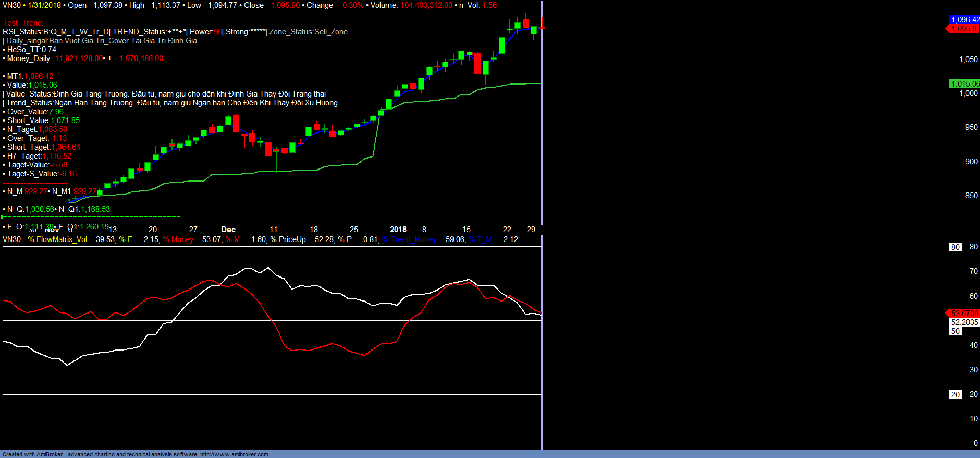The height and width of the screenshot is (458, 980).
Task: Click the Test_Trend indicator title
Action: (23, 23)
